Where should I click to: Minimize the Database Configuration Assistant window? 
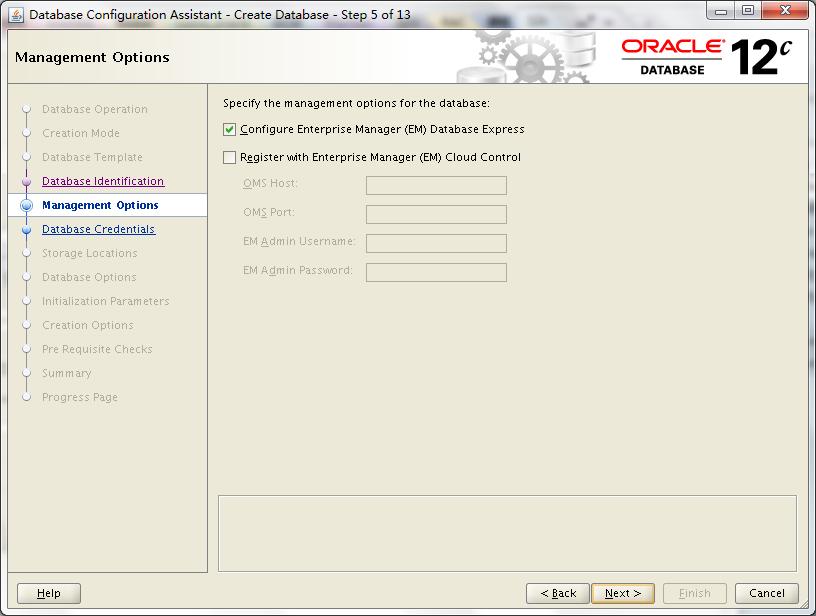(x=721, y=11)
